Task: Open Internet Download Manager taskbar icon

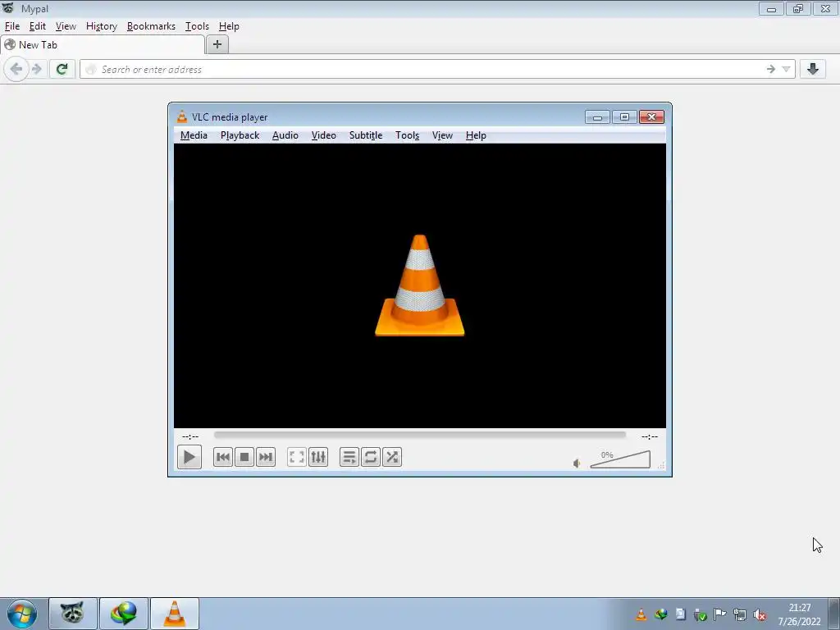Action: point(124,614)
